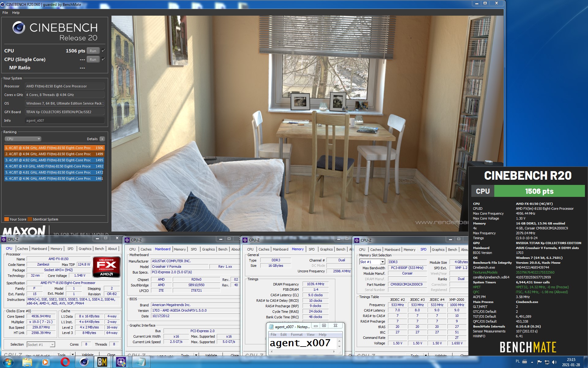
Task: Run the CPU (Single Core) benchmark
Action: point(93,59)
